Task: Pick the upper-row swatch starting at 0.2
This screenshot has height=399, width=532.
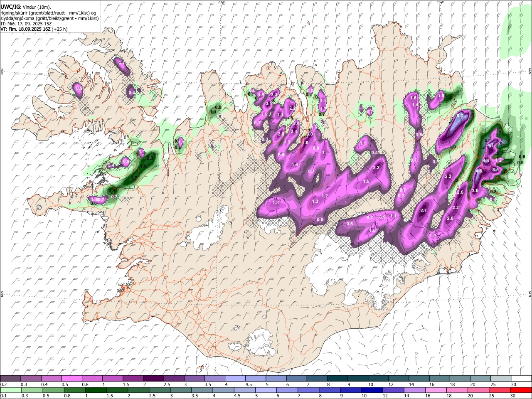Action: [10, 378]
